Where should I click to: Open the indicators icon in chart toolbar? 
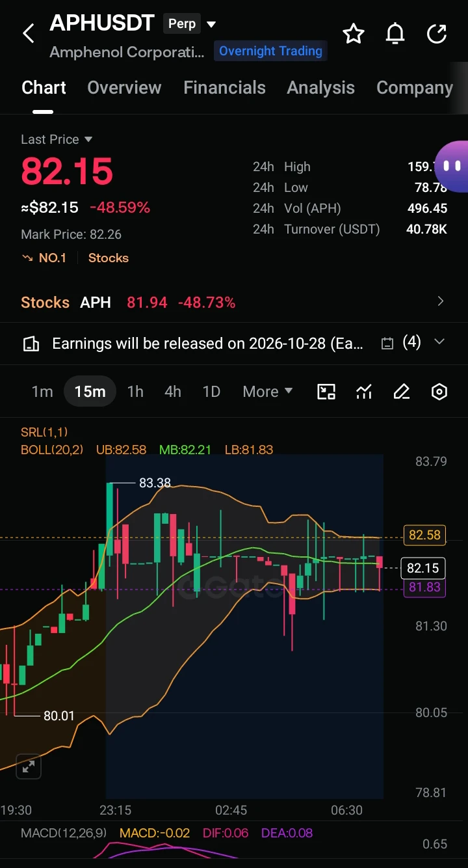(x=364, y=391)
